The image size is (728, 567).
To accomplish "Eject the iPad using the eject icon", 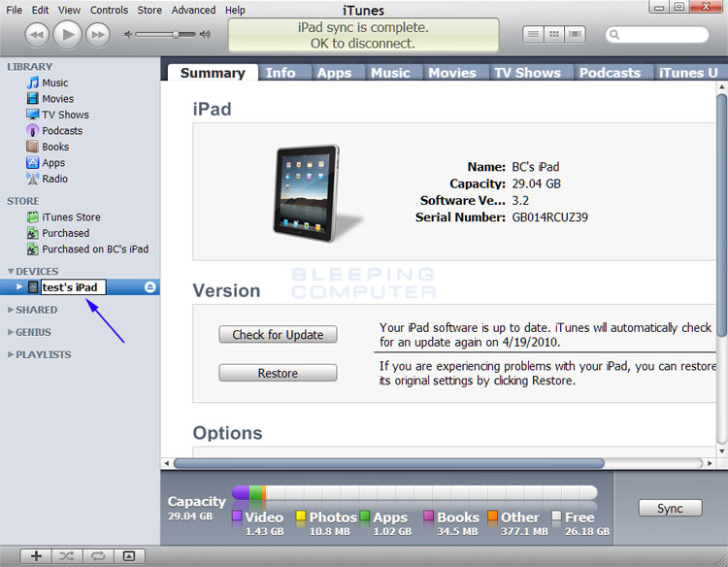I will (149, 287).
